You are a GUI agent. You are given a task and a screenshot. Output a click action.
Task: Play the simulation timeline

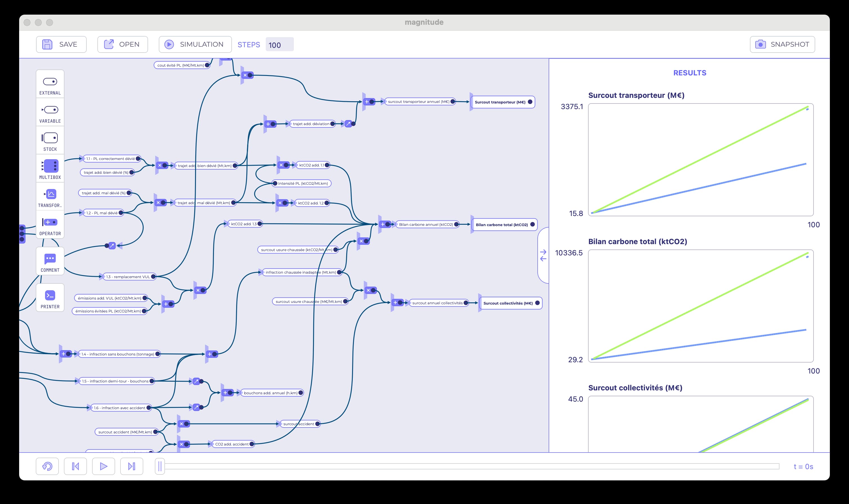104,466
